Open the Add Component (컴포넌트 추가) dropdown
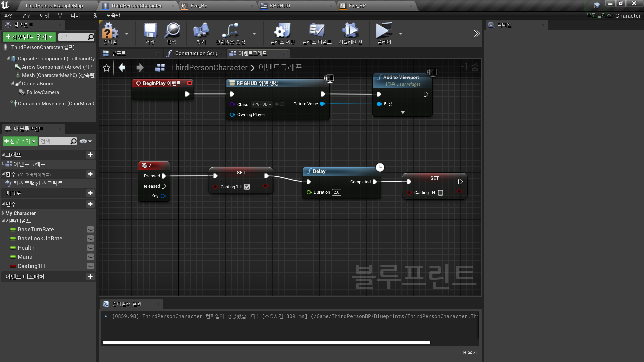644x362 pixels. coord(29,37)
